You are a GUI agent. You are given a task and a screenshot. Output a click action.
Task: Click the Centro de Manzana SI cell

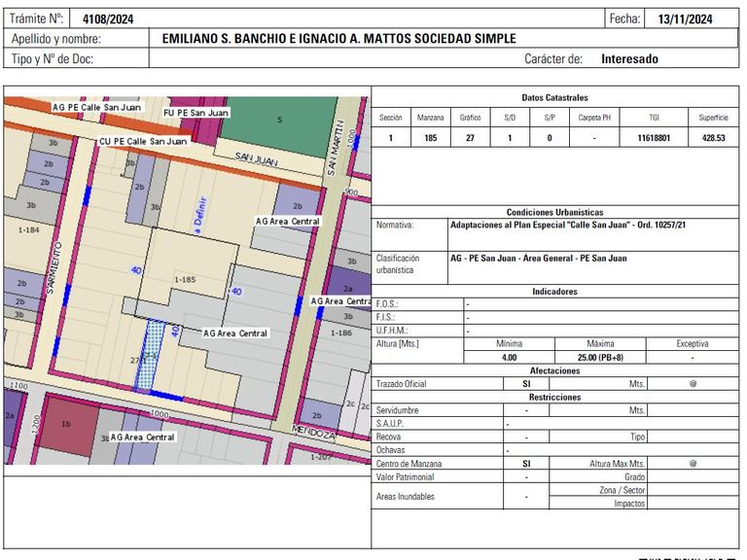[x=526, y=464]
